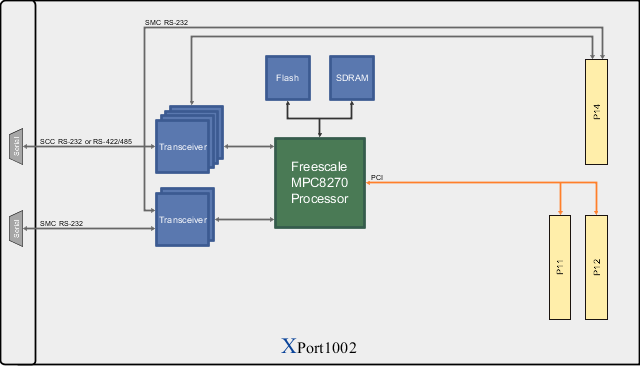The width and height of the screenshot is (640, 366).
Task: Select the P12 connector block
Action: coord(596,267)
